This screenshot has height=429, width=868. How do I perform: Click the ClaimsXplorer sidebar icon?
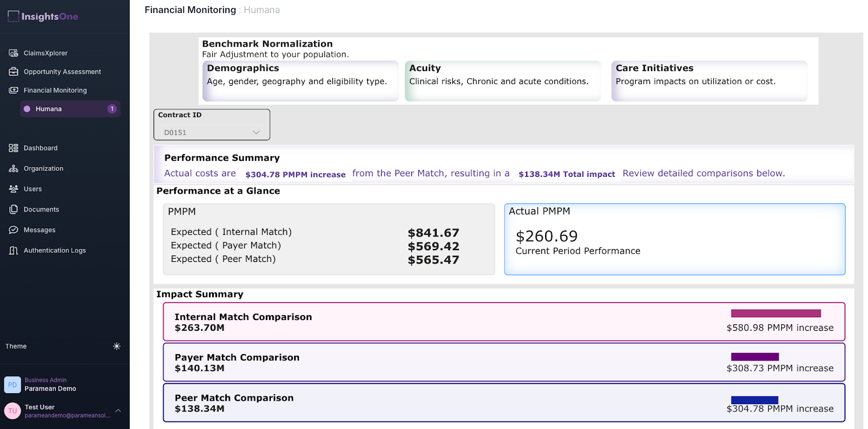coord(14,53)
